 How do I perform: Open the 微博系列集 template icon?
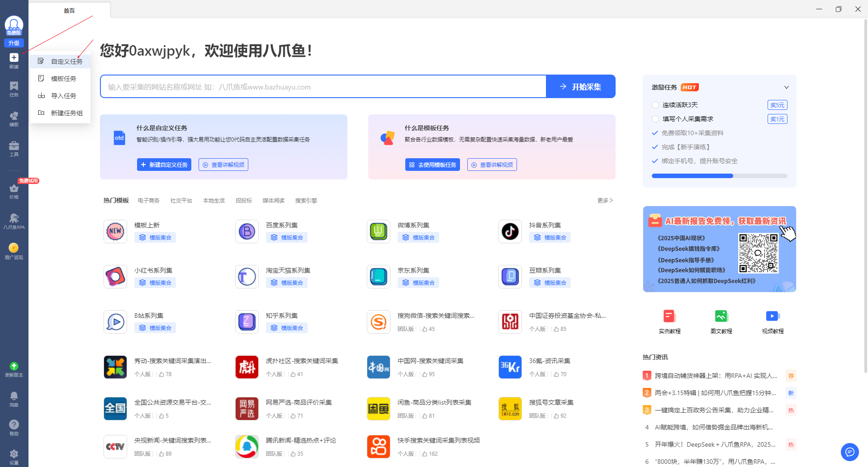point(379,231)
